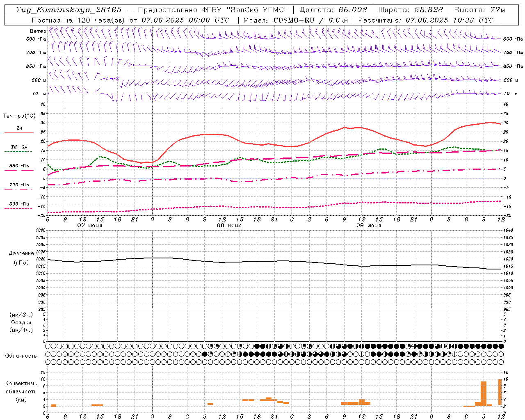Click the 09 июня date label

point(368,226)
